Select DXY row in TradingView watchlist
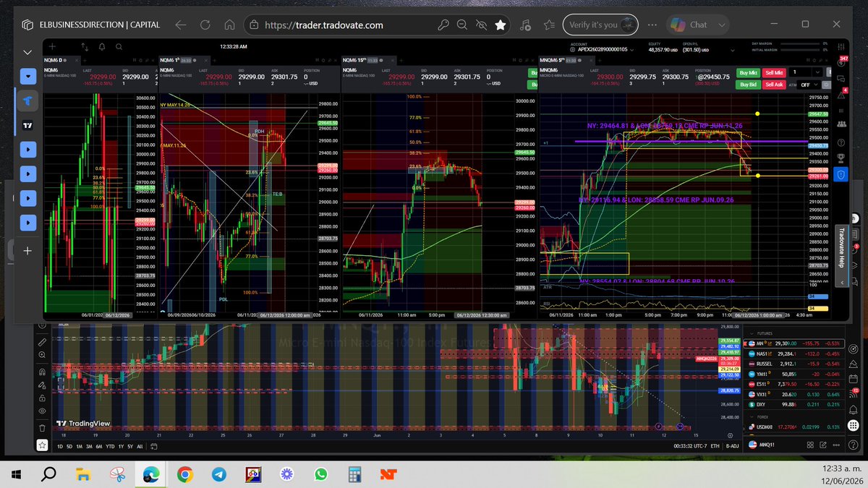868x488 pixels. 793,405
